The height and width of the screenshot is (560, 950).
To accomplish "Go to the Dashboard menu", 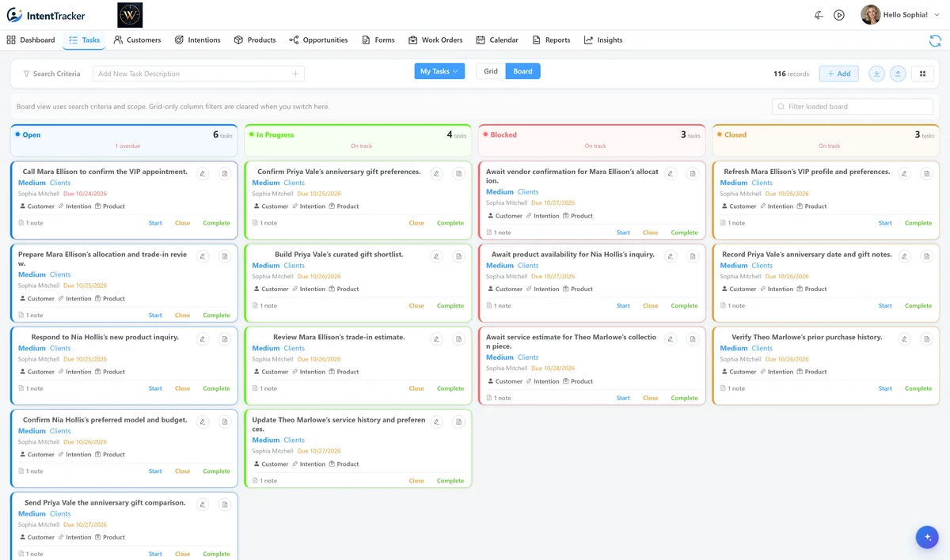I will click(31, 40).
